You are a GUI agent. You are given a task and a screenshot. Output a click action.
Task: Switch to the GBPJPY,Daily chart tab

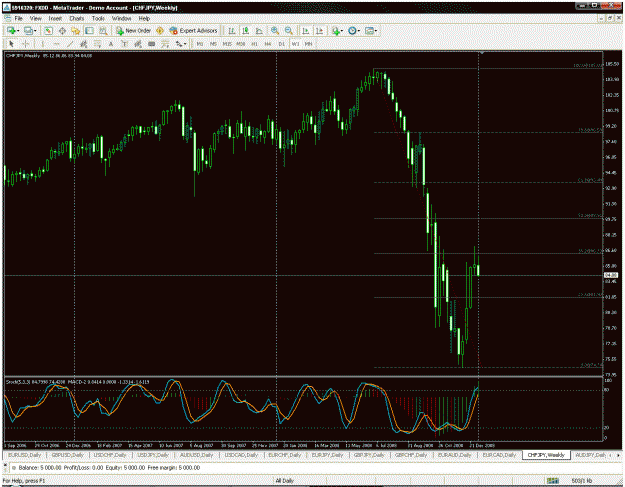(369, 455)
